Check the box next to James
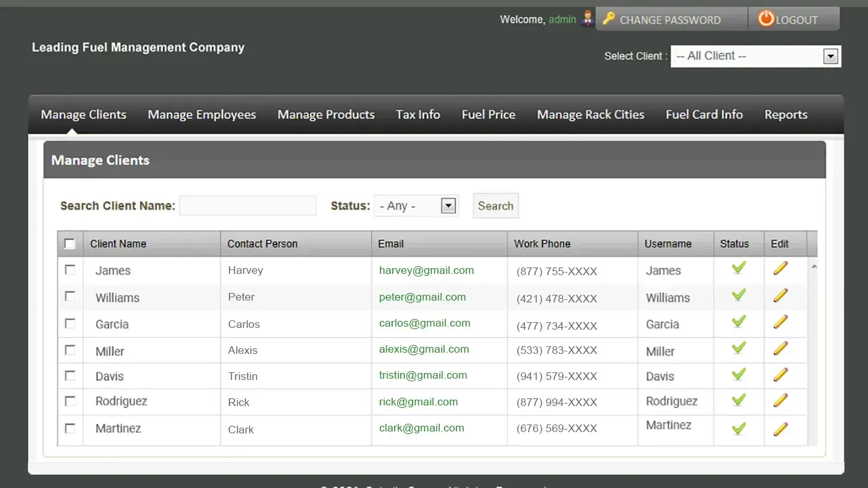This screenshot has height=488, width=868. pos(70,270)
